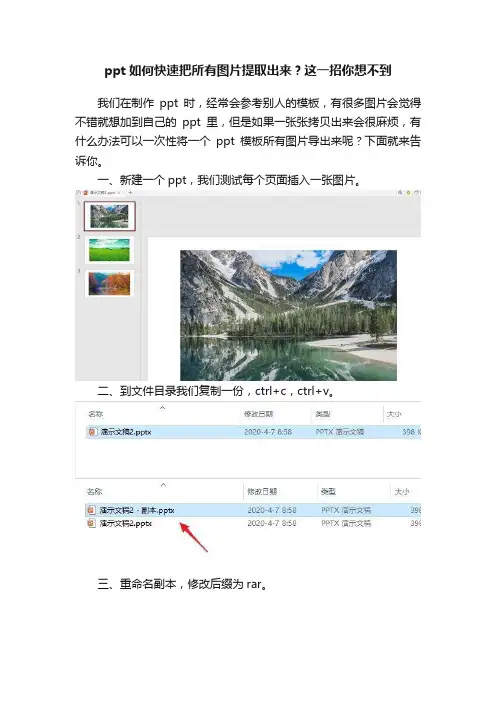Click the file icon of 演示文稿2.pptx in the lower list
Viewport: 496px width, 702px height.
tap(92, 523)
